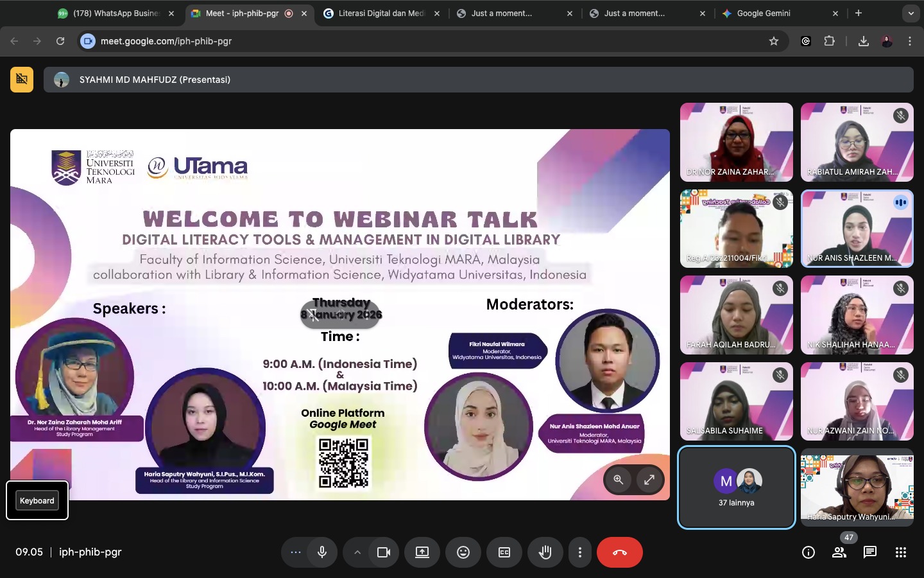Go forward with browser forward arrow
The image size is (924, 578).
click(37, 41)
